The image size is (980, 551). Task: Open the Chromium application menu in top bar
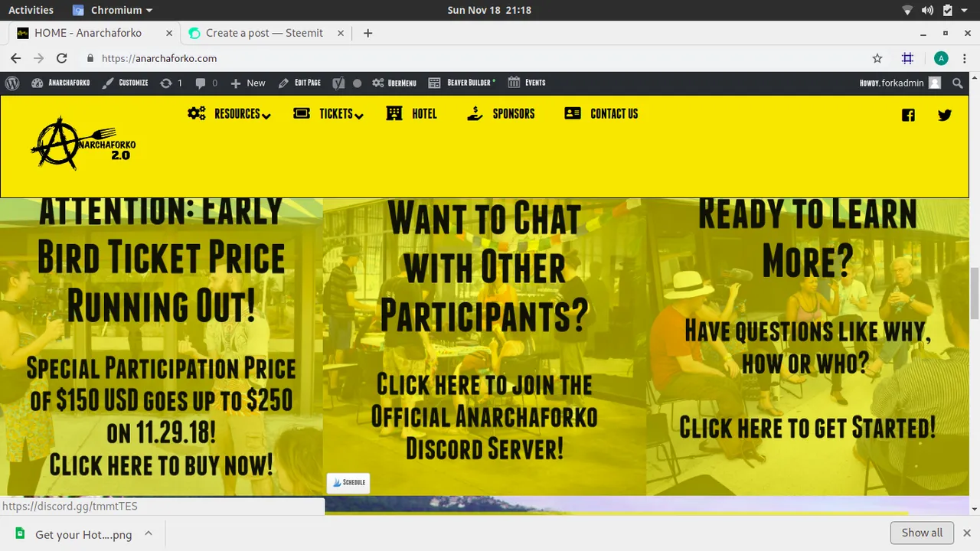click(x=113, y=10)
